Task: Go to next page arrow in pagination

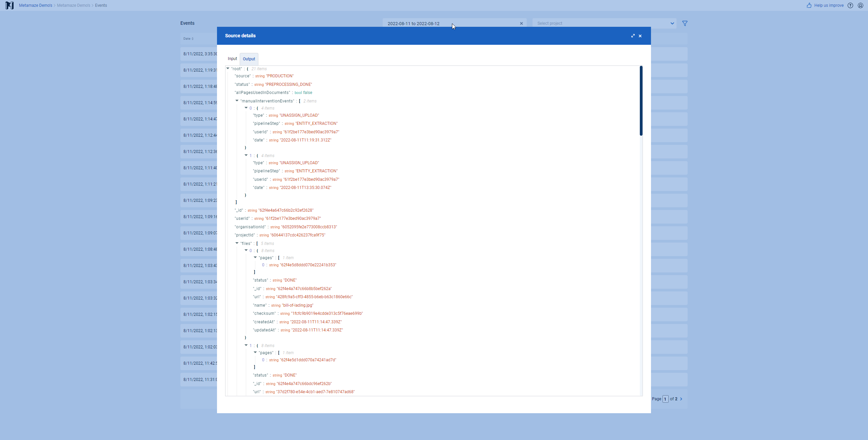Action: coord(681,399)
